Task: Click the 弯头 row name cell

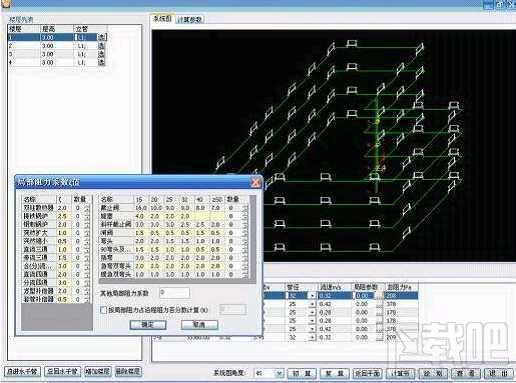Action: tap(116, 241)
